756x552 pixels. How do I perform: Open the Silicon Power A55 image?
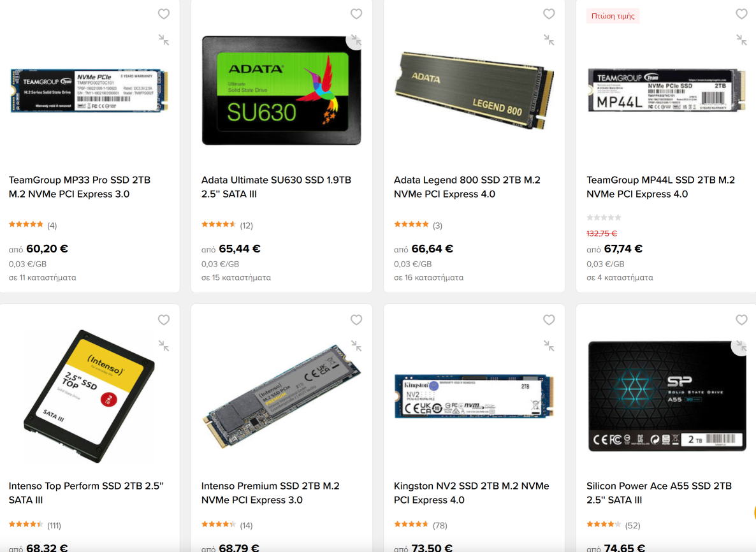pyautogui.click(x=667, y=396)
